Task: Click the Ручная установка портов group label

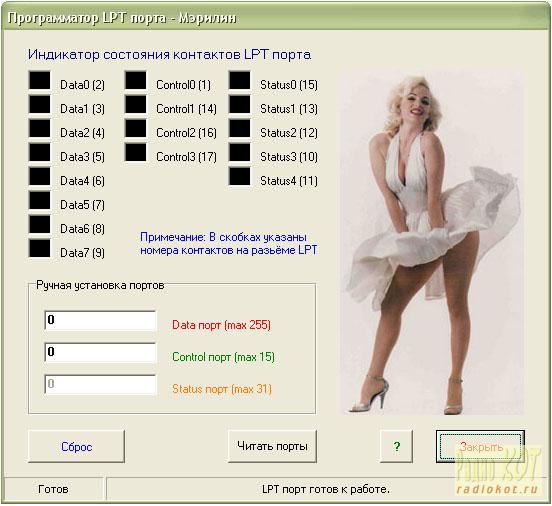Action: coord(100,285)
